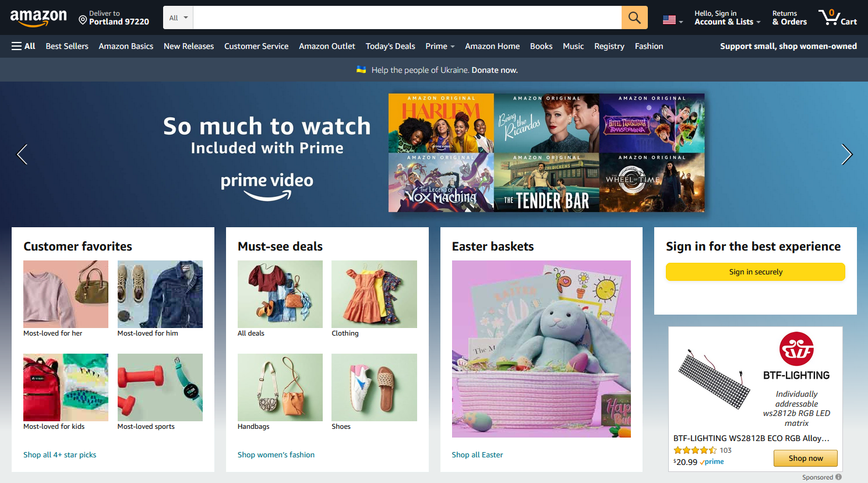This screenshot has height=483, width=868.
Task: Open Most-loved for him image
Action: 160,294
